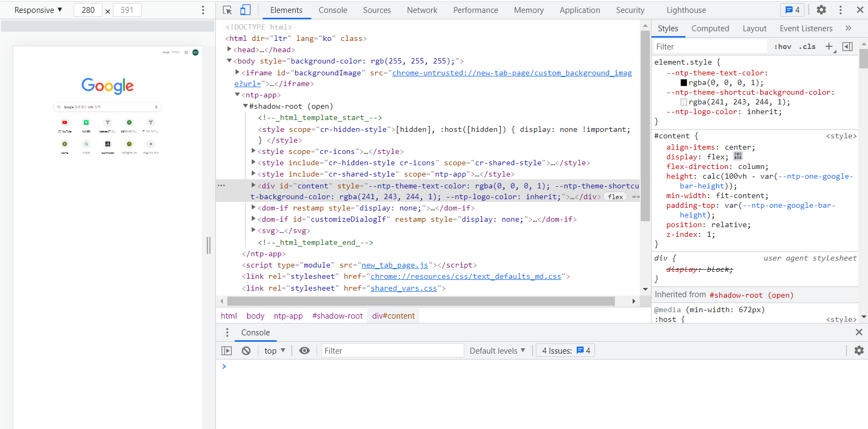This screenshot has height=429, width=868.
Task: Focus the Styles pane Filter field
Action: (x=710, y=46)
